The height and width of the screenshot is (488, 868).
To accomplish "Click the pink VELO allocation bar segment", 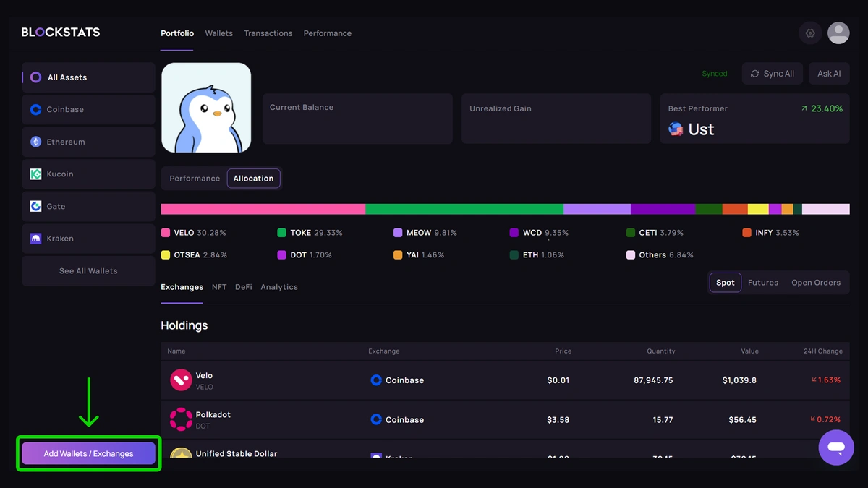I will tap(263, 209).
